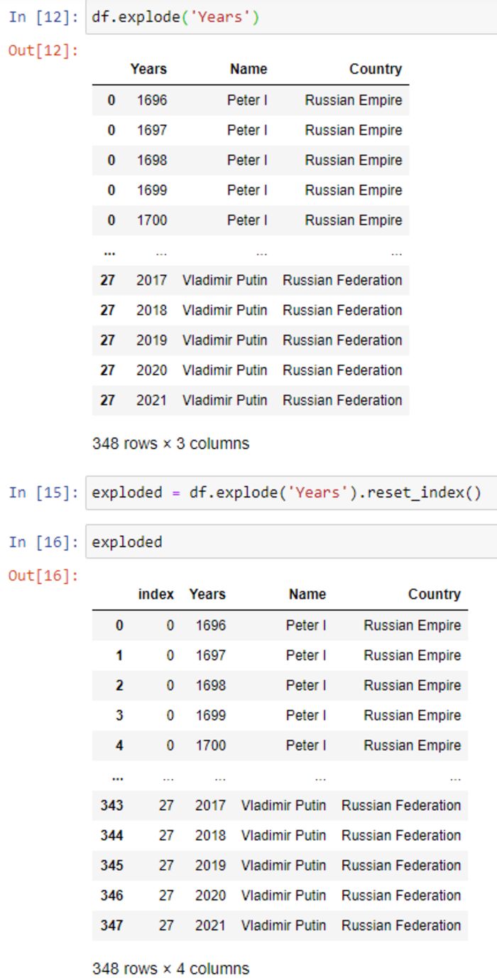Select the exploded = df.explode reset_index code cell
497x980 pixels.
tap(291, 492)
